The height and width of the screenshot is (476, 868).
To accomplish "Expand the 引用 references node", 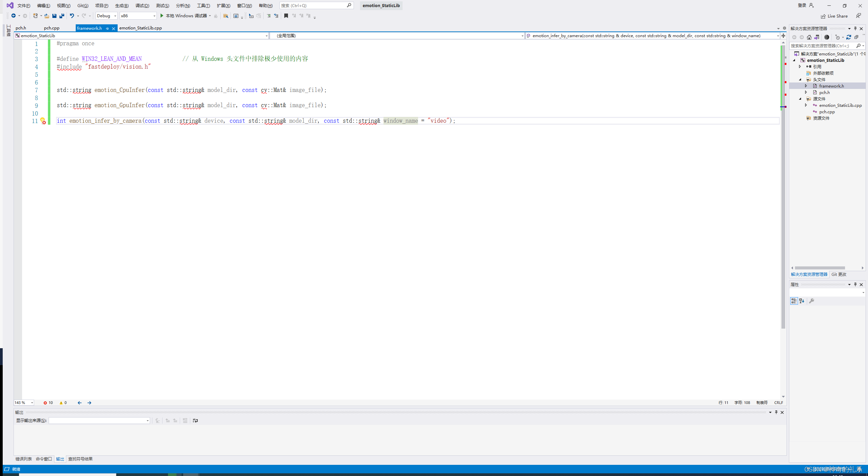I will tap(800, 67).
